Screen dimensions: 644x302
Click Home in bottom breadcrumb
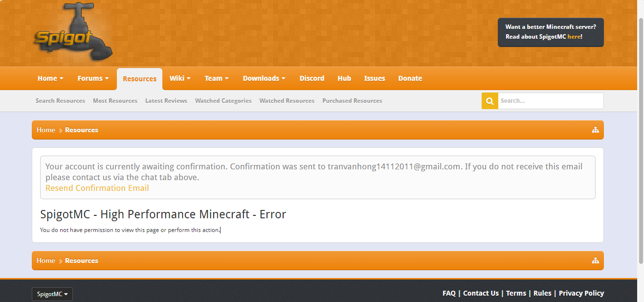[45, 260]
